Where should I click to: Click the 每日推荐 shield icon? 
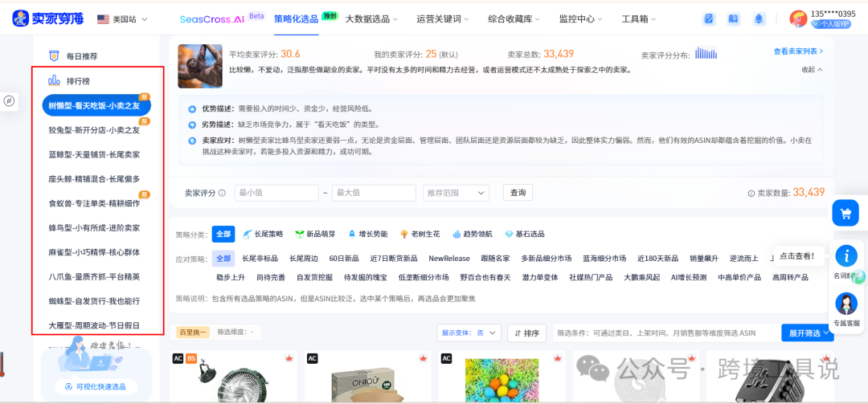54,56
